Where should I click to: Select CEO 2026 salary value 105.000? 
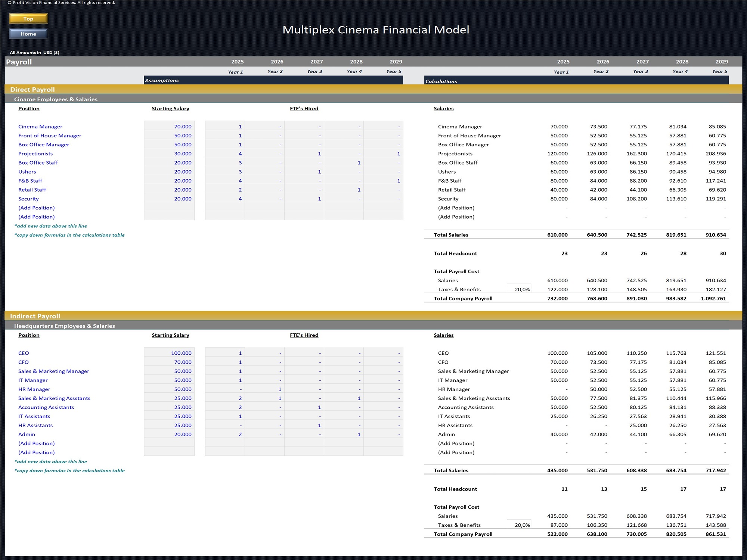597,353
